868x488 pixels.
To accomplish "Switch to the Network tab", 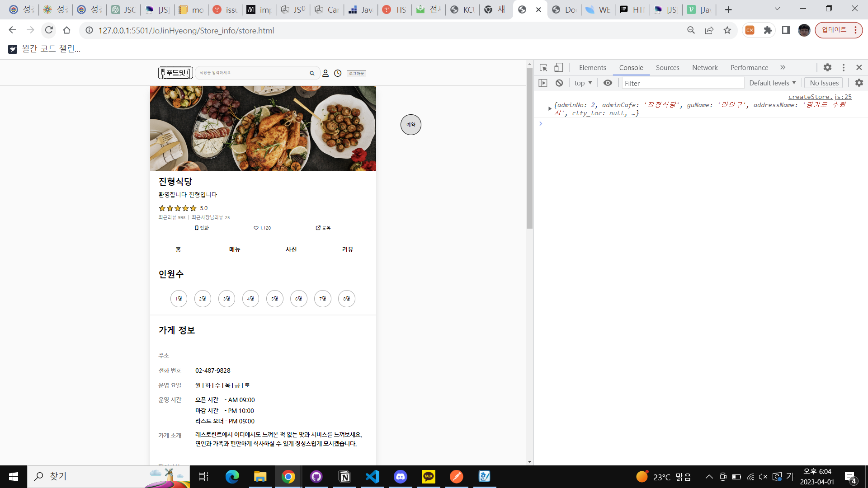I will [x=705, y=68].
